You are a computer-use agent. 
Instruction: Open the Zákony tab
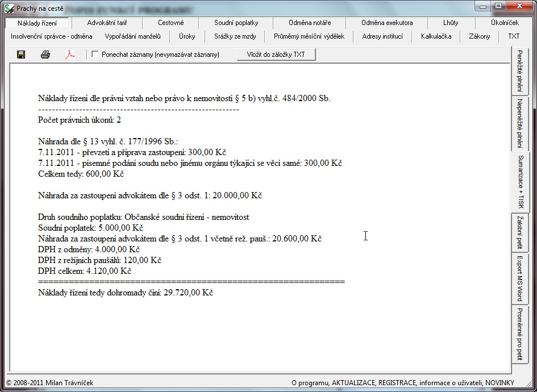click(x=479, y=36)
